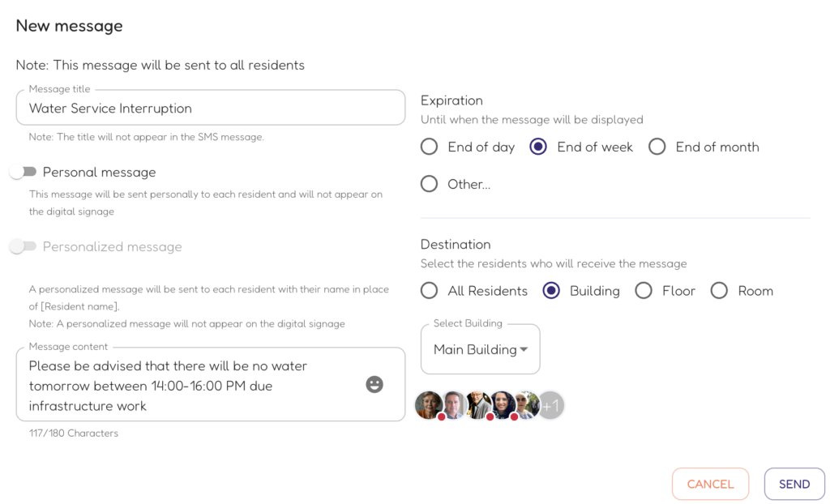
Task: Select Floor as destination
Action: 644,291
